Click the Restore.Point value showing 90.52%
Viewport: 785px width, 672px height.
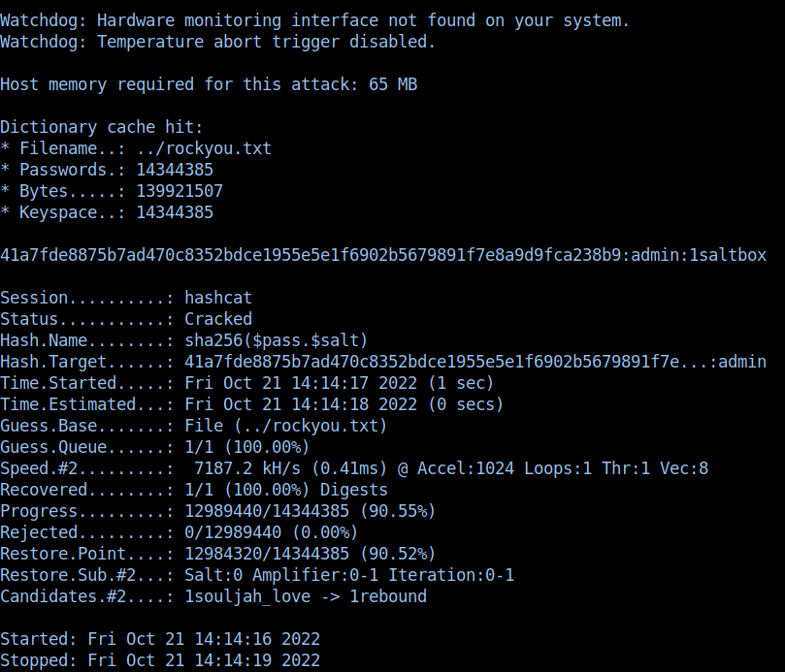[310, 554]
